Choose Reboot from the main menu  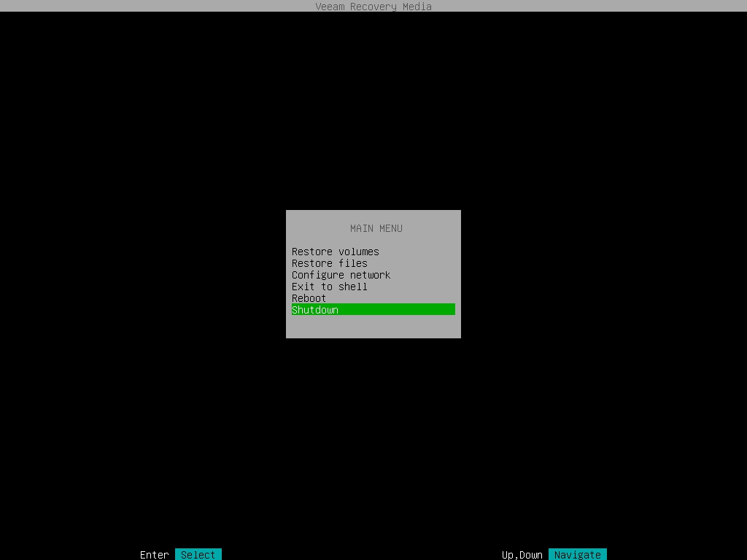point(309,298)
